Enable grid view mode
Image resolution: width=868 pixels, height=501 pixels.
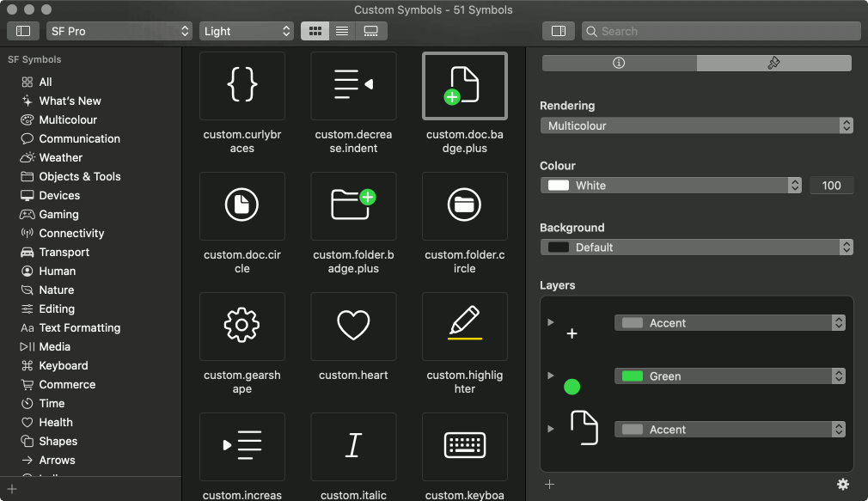coord(315,30)
